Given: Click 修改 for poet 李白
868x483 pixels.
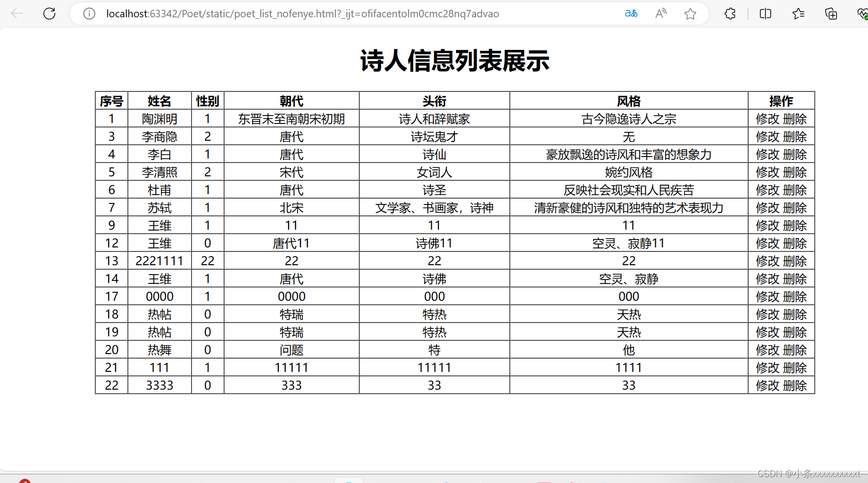Looking at the screenshot, I should (767, 155).
